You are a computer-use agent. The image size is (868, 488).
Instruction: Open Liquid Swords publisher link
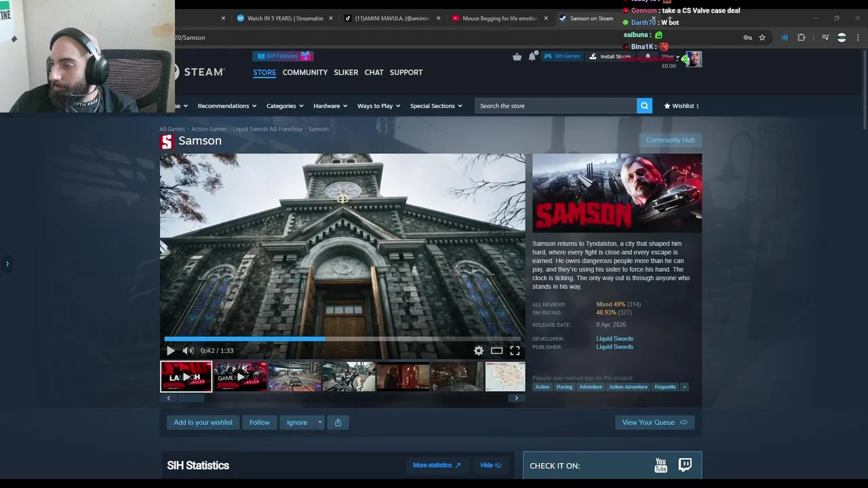click(x=614, y=347)
